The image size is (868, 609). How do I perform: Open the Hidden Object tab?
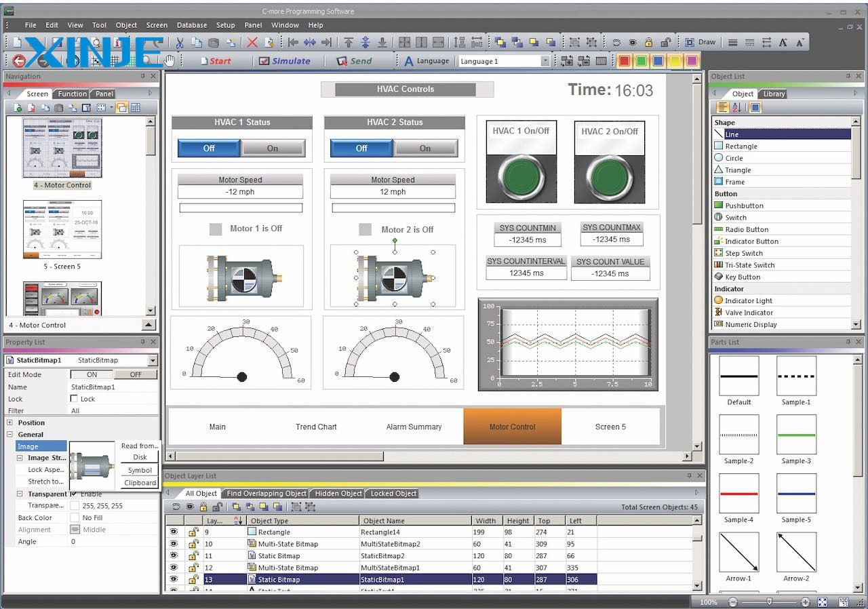coord(338,493)
